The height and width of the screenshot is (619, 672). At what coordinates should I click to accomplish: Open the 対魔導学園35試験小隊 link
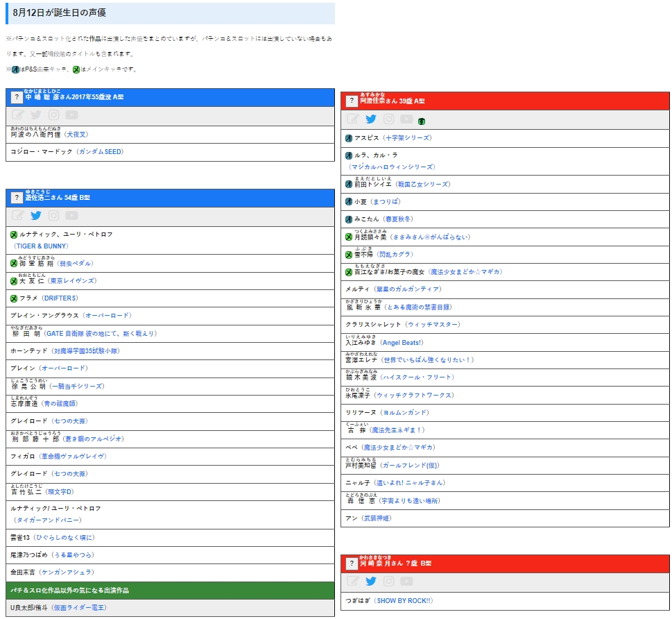(x=86, y=351)
